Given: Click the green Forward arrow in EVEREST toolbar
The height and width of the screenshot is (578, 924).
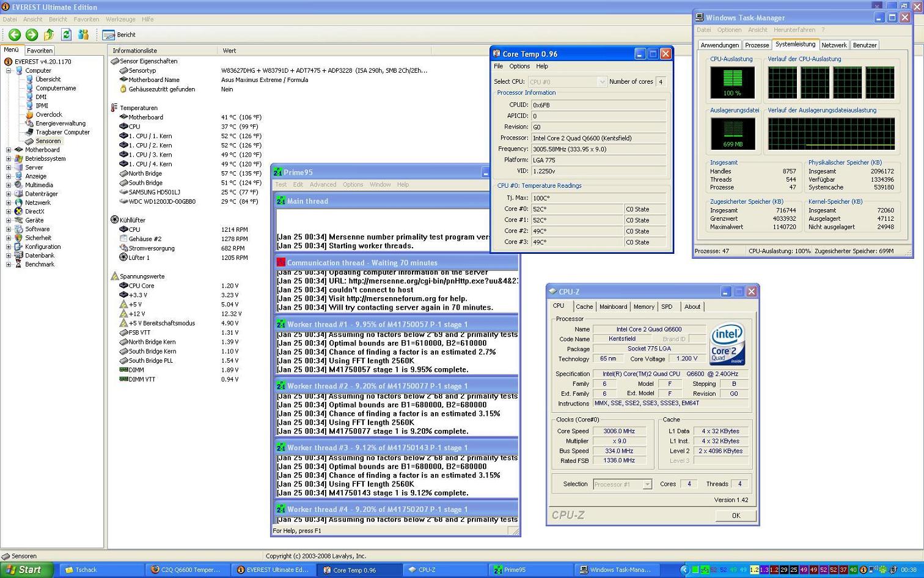Looking at the screenshot, I should tap(32, 35).
